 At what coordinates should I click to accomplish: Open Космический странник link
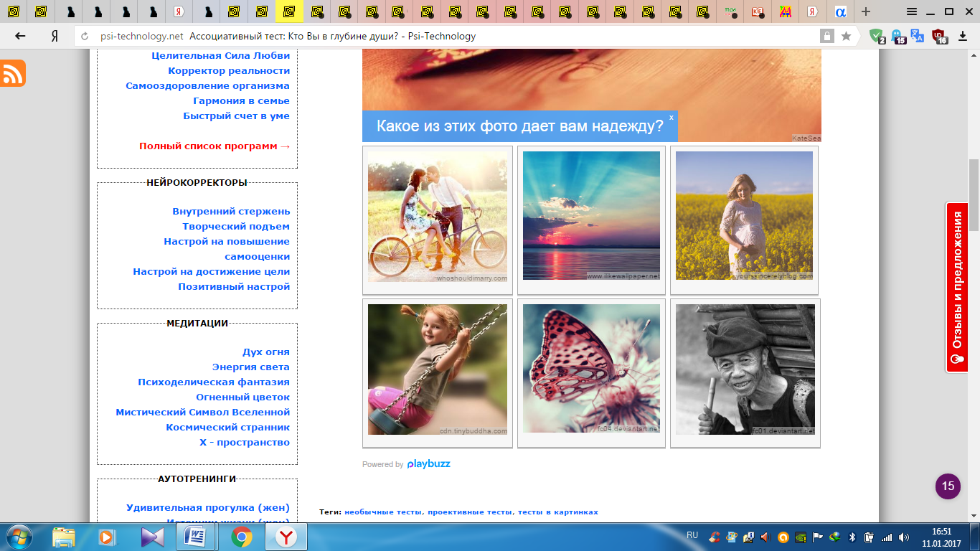coord(228,427)
